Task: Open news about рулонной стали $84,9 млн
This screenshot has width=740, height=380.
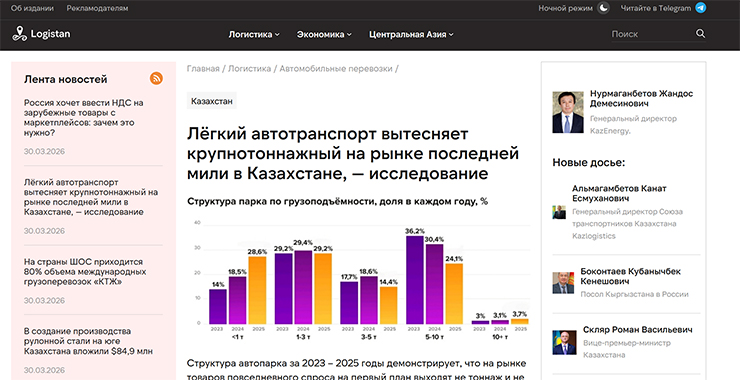Action: (88, 341)
